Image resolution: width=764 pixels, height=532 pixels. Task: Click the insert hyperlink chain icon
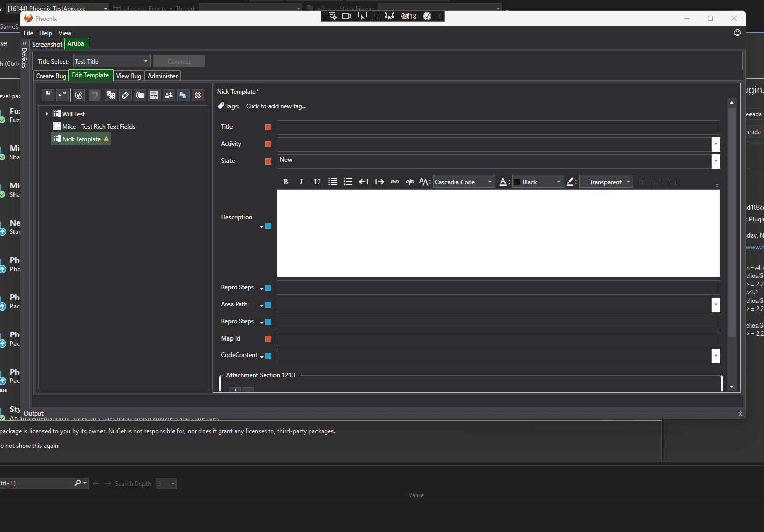pos(395,182)
